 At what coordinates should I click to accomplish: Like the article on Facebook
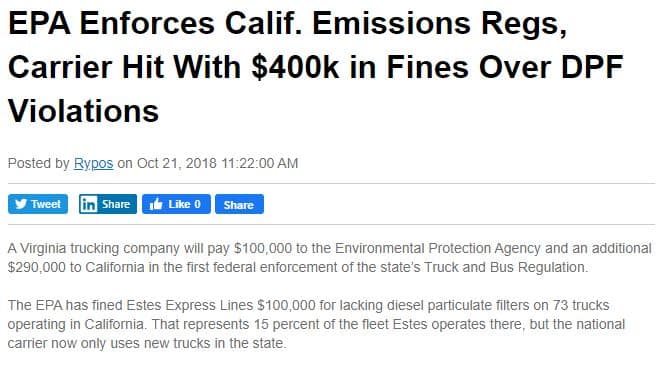176,204
